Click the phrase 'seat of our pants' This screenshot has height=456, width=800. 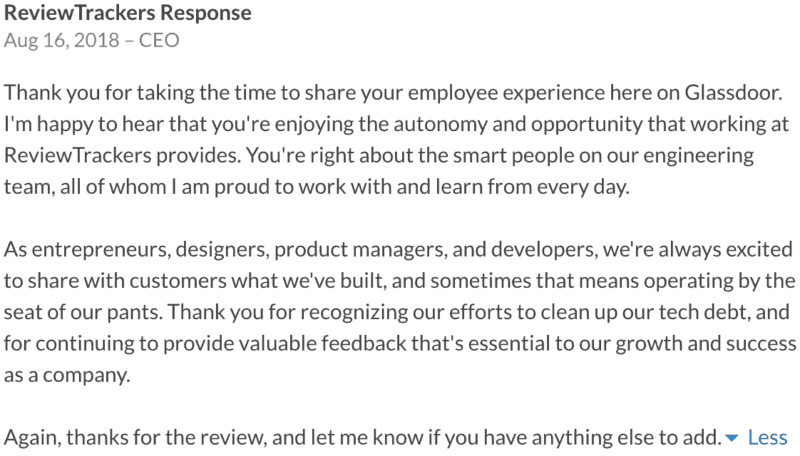pyautogui.click(x=84, y=312)
